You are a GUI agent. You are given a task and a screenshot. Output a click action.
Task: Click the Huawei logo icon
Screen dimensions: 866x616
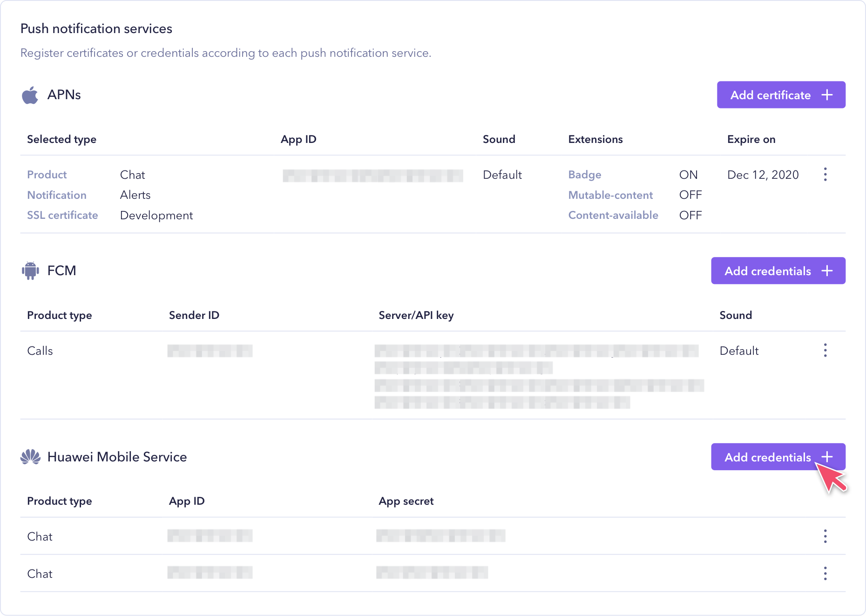click(30, 457)
